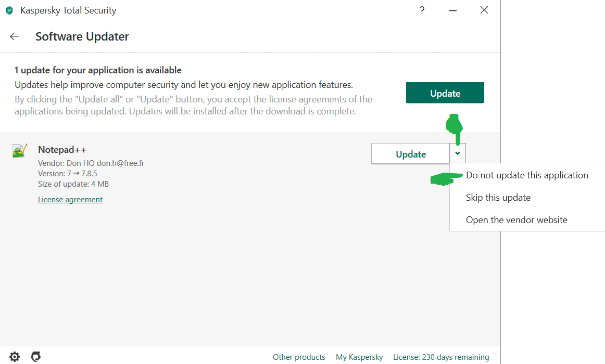Choose "Do not update this application"
The width and height of the screenshot is (605, 364).
click(527, 175)
